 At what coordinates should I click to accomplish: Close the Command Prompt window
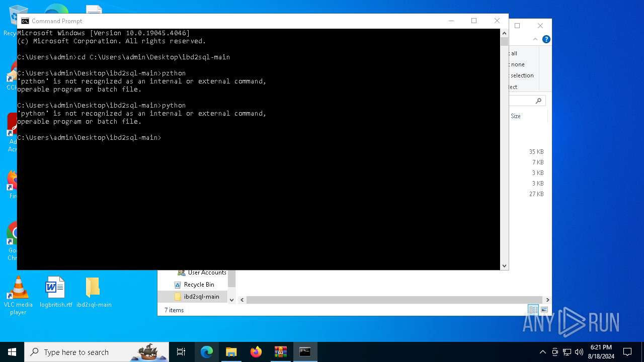(x=497, y=21)
